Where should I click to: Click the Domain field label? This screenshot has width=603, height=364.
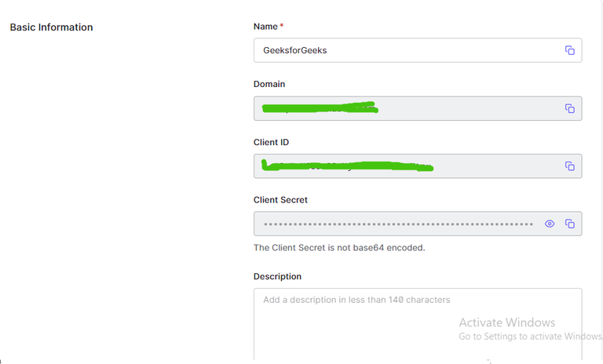point(269,84)
